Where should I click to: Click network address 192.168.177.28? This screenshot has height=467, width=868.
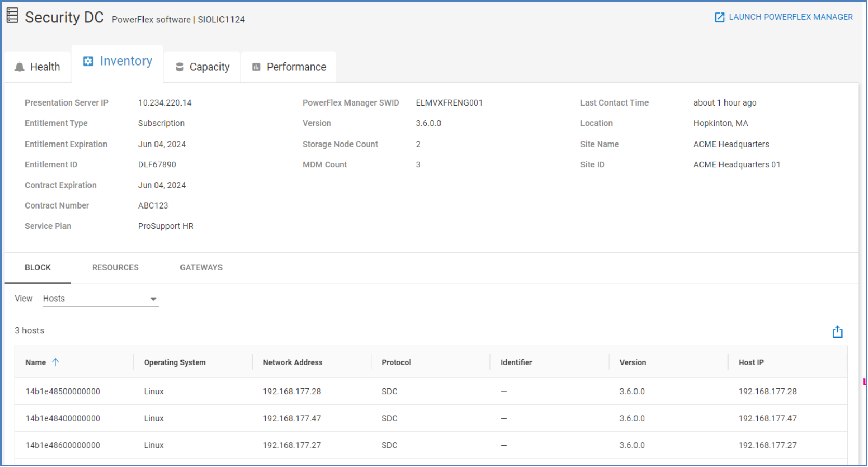click(292, 392)
